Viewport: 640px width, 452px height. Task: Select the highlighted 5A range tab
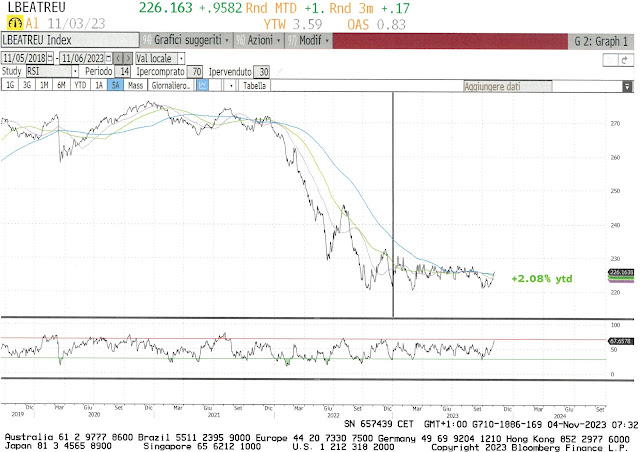116,85
